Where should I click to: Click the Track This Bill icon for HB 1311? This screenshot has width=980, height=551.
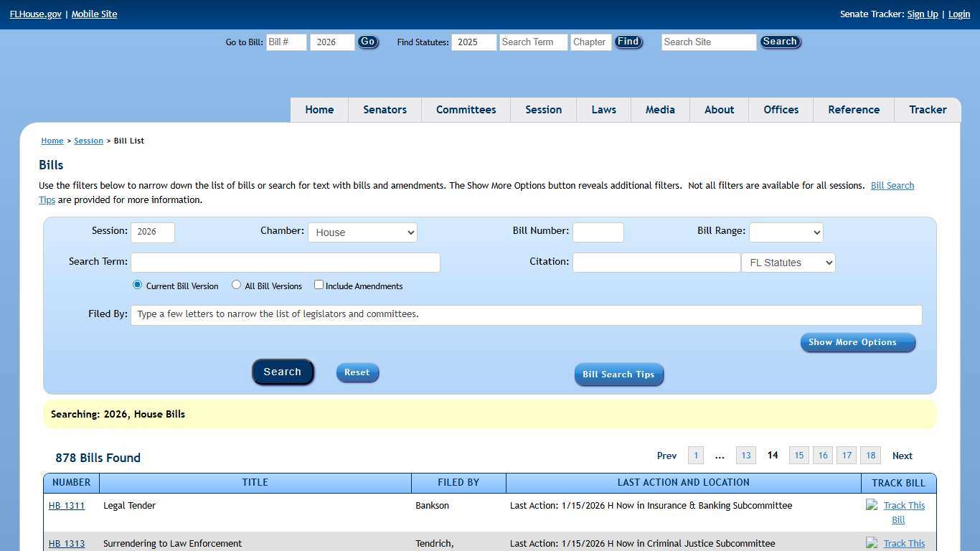[x=872, y=505]
